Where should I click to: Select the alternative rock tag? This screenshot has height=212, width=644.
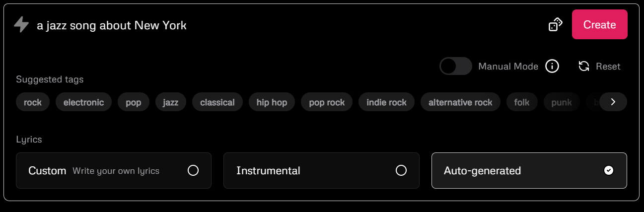point(460,102)
